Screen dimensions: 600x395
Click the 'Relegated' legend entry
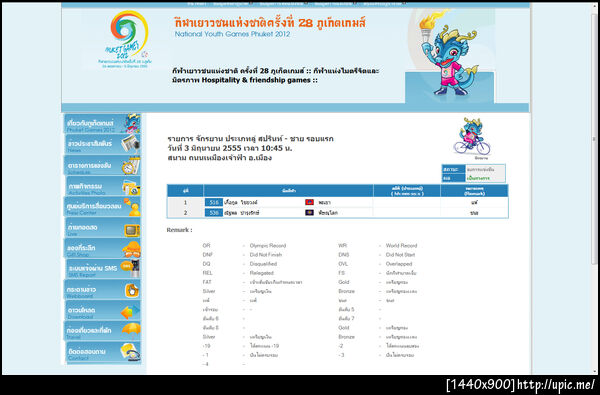(x=262, y=273)
